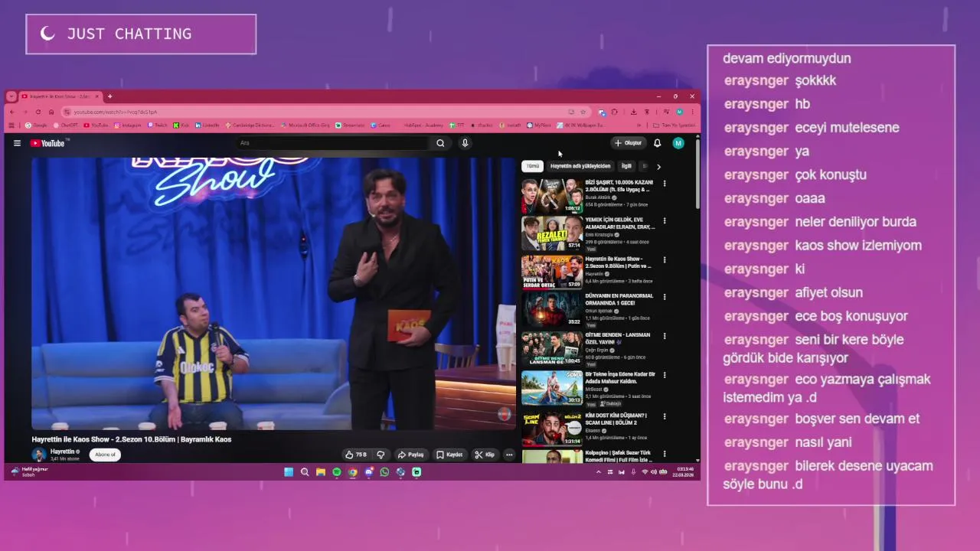Viewport: 980px width, 551px height.
Task: Open the YouTube hamburger guide menu
Action: tap(17, 143)
